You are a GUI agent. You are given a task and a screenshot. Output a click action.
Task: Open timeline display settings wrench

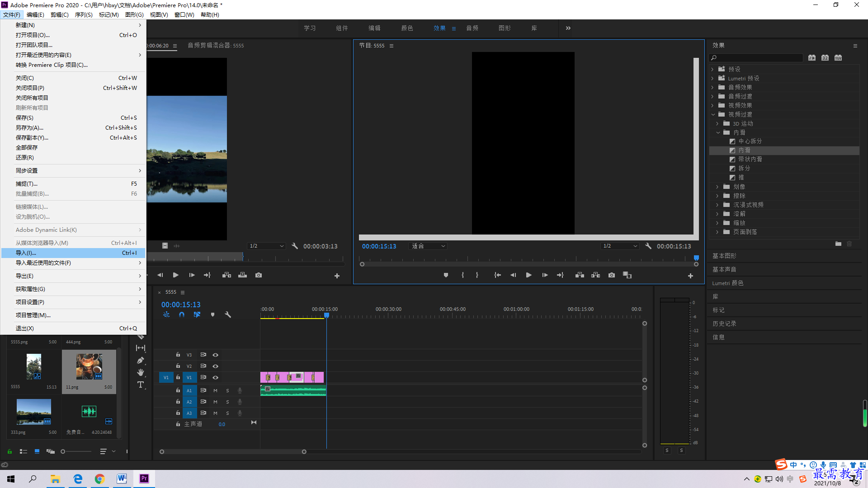228,314
